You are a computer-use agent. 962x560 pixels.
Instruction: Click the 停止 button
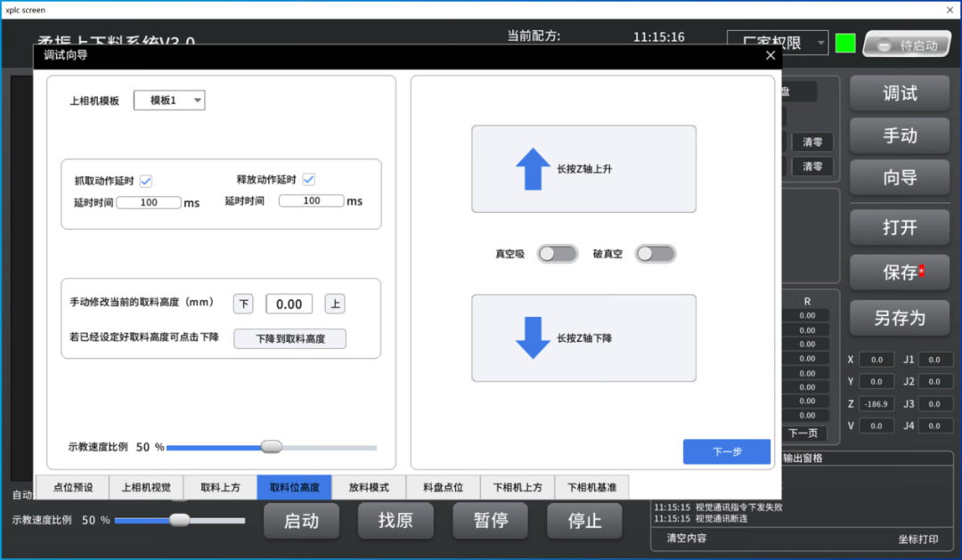coord(584,521)
